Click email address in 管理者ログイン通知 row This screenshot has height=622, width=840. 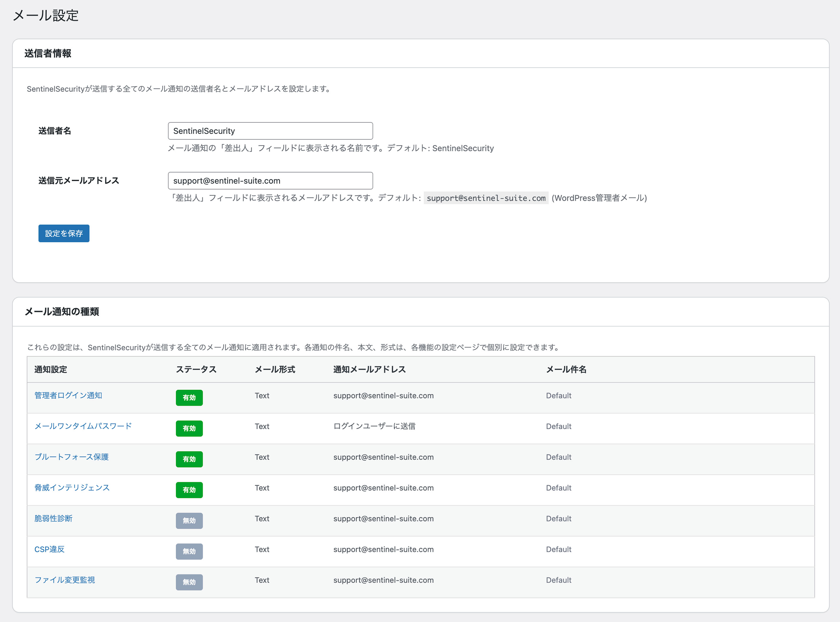(383, 396)
